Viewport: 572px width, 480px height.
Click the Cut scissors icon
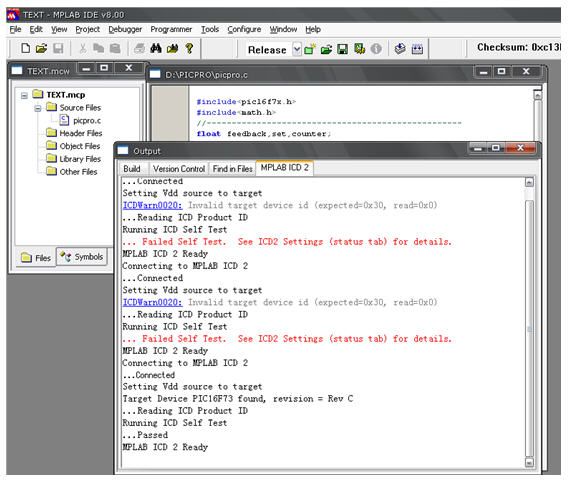(83, 48)
